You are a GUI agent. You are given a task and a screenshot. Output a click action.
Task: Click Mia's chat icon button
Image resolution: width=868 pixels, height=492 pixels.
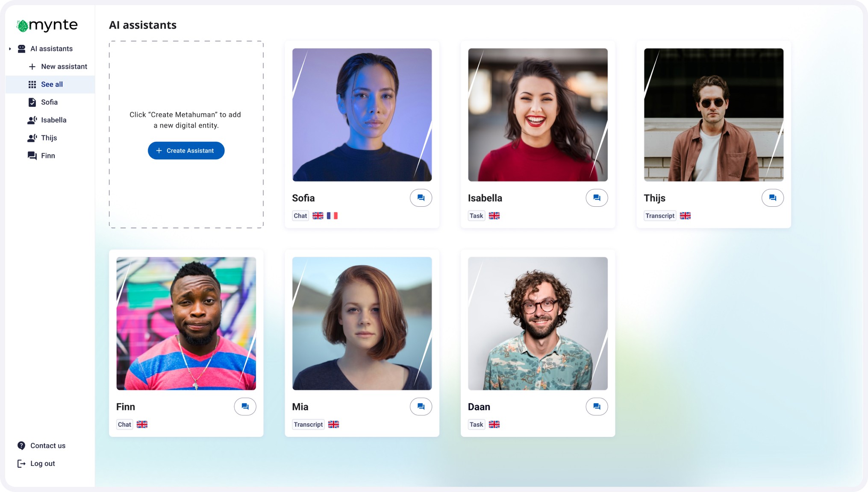(x=421, y=407)
